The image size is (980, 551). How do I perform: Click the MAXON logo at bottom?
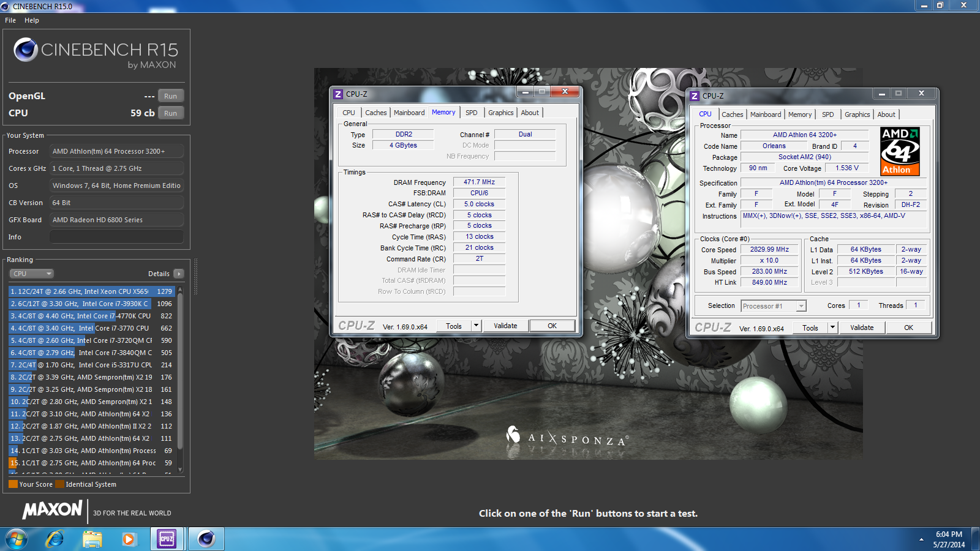pos(53,509)
